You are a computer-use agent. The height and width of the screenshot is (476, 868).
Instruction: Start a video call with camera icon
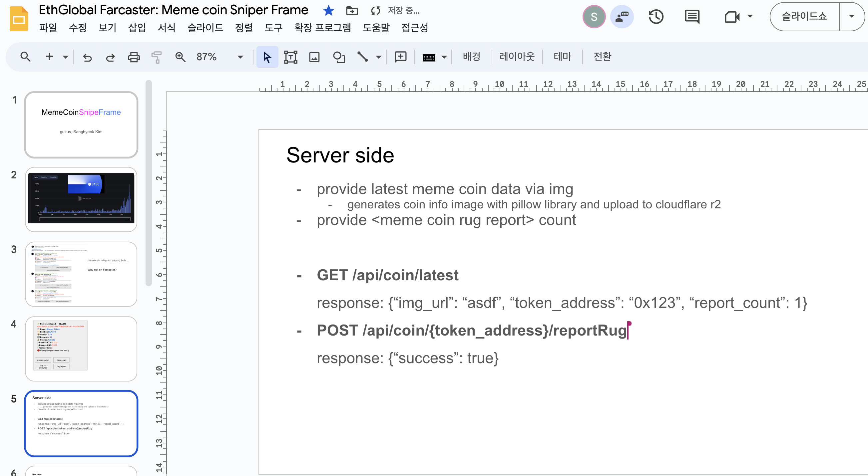click(732, 17)
